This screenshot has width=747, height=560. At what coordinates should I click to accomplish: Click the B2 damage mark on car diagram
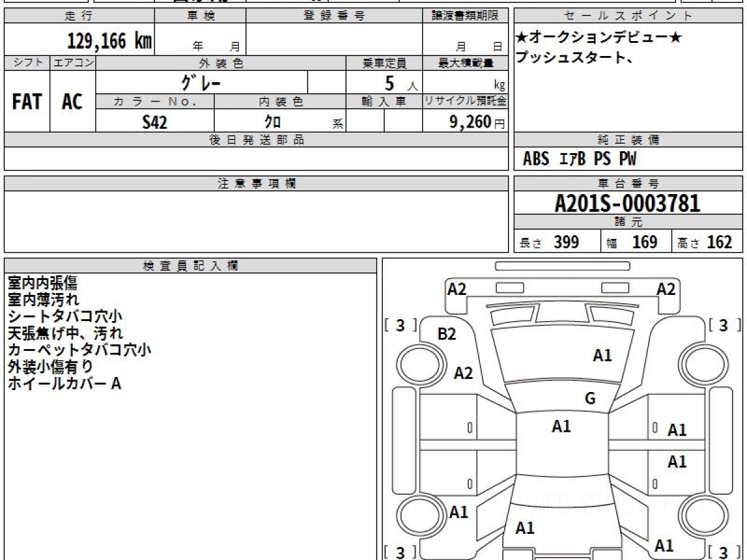[x=447, y=334]
